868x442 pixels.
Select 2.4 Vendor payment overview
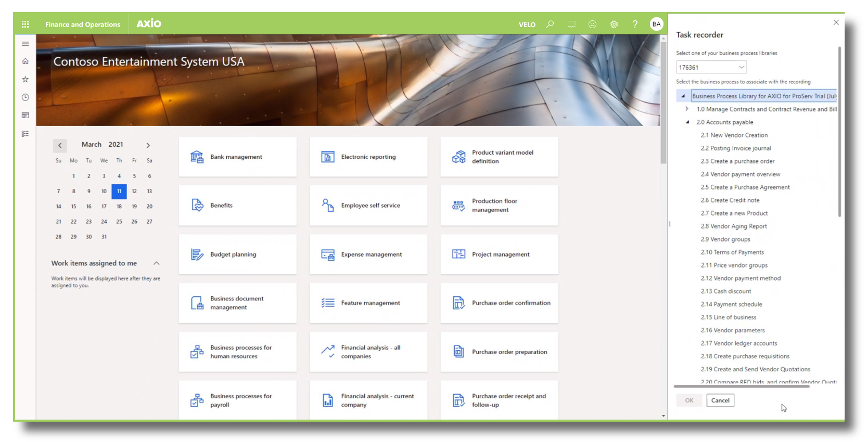(740, 174)
